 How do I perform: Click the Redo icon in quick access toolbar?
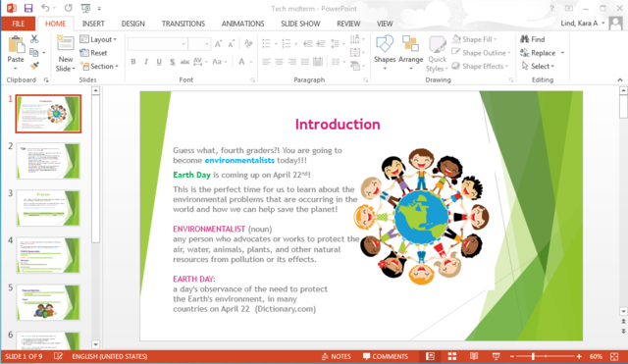(69, 8)
